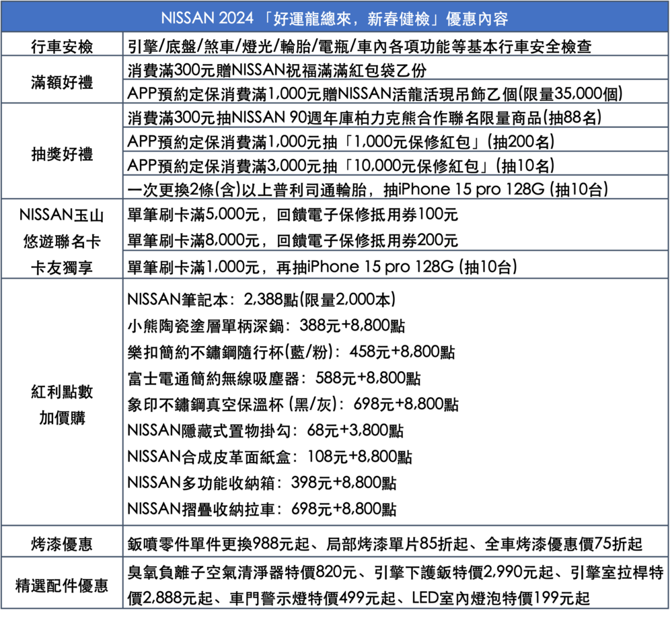Click the '10,000元保修紅包' lottery row
Viewport: 672px width, 618px height.
[341, 166]
